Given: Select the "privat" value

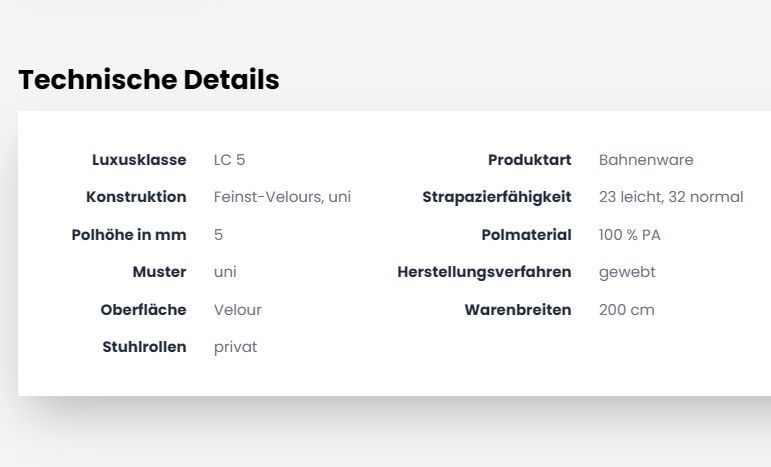Looking at the screenshot, I should click(235, 347).
